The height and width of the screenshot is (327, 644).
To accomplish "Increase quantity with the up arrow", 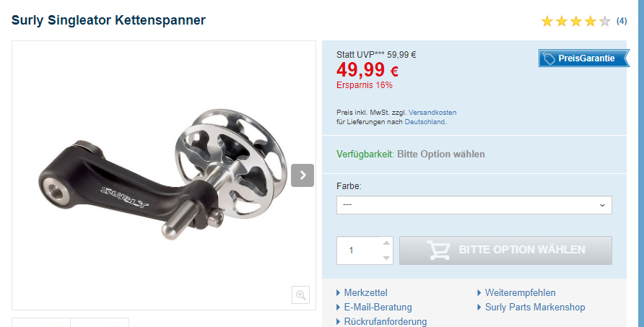I will tap(386, 243).
